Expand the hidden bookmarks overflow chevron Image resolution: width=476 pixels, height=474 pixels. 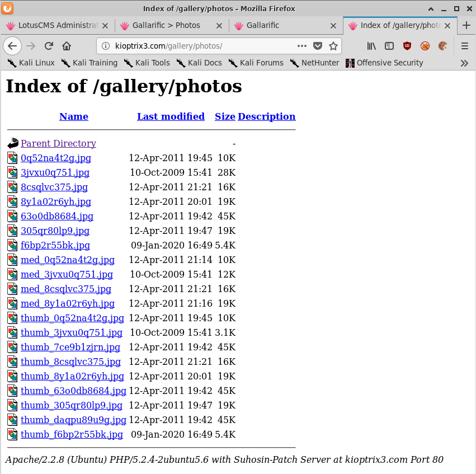pyautogui.click(x=464, y=63)
